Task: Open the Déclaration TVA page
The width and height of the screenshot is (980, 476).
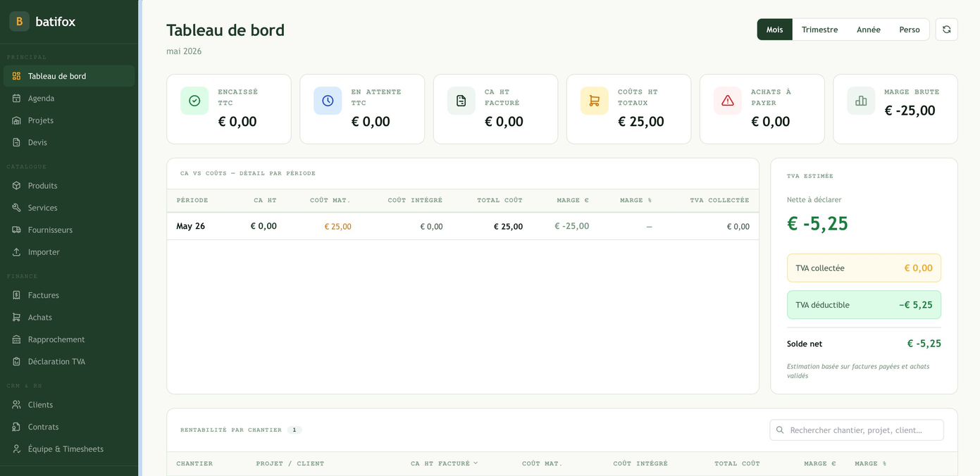Action: pos(69,361)
